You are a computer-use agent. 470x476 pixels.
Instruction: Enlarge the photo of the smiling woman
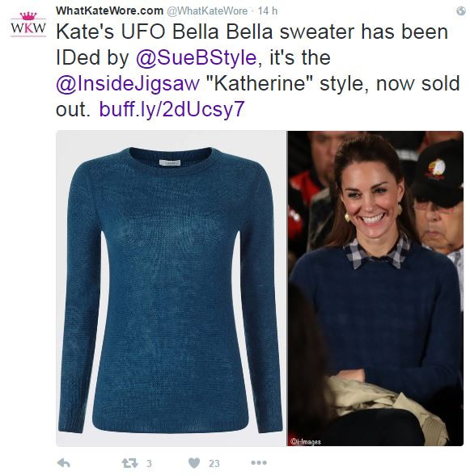(x=375, y=289)
